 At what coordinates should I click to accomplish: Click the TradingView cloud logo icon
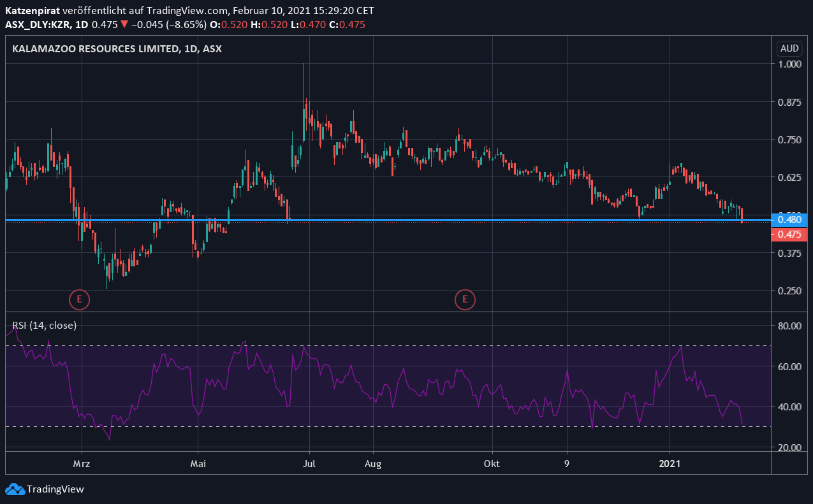pyautogui.click(x=15, y=489)
